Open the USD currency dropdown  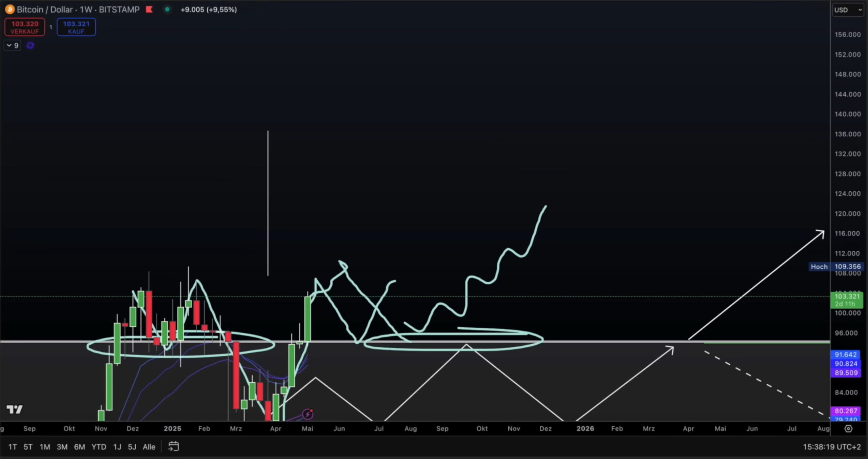(848, 10)
